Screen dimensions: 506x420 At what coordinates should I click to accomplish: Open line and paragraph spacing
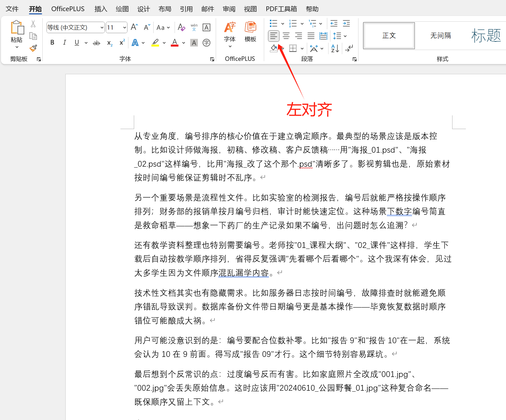[337, 36]
